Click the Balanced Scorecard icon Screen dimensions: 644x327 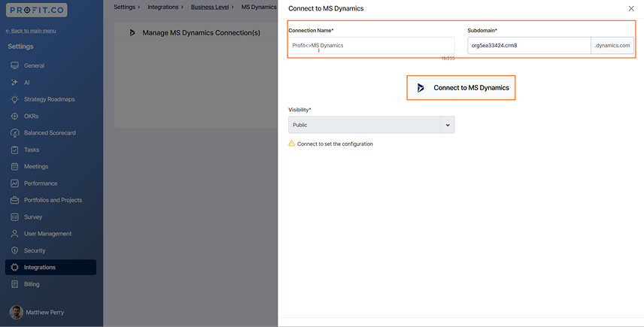point(15,133)
